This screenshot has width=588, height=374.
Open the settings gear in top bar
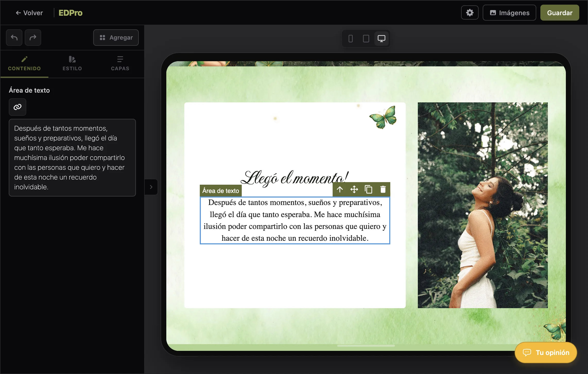pyautogui.click(x=470, y=13)
